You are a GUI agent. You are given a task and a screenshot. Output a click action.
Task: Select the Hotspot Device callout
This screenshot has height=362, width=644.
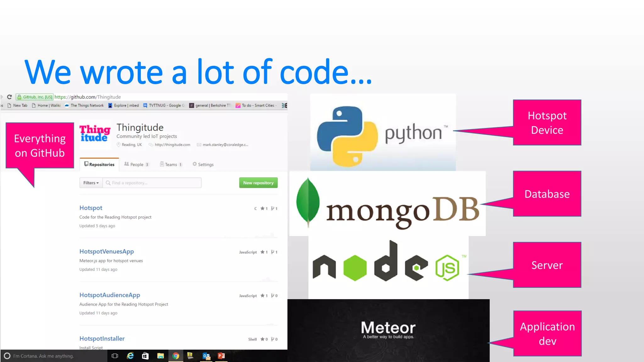(547, 123)
